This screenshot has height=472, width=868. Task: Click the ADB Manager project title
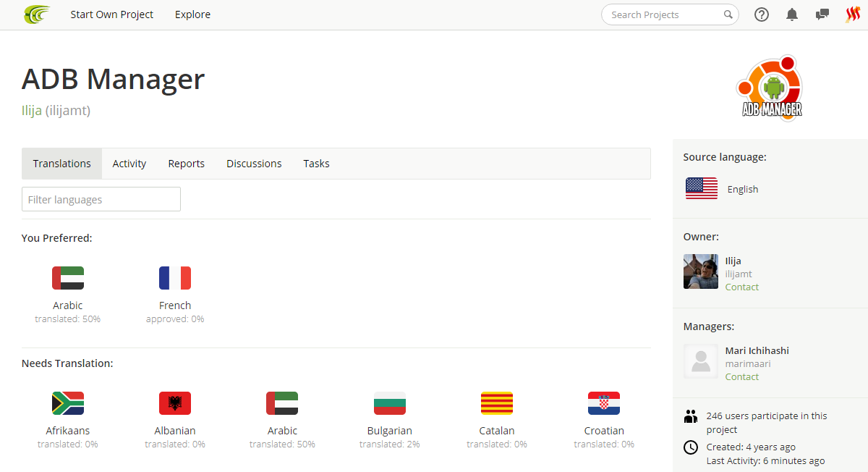click(x=114, y=79)
